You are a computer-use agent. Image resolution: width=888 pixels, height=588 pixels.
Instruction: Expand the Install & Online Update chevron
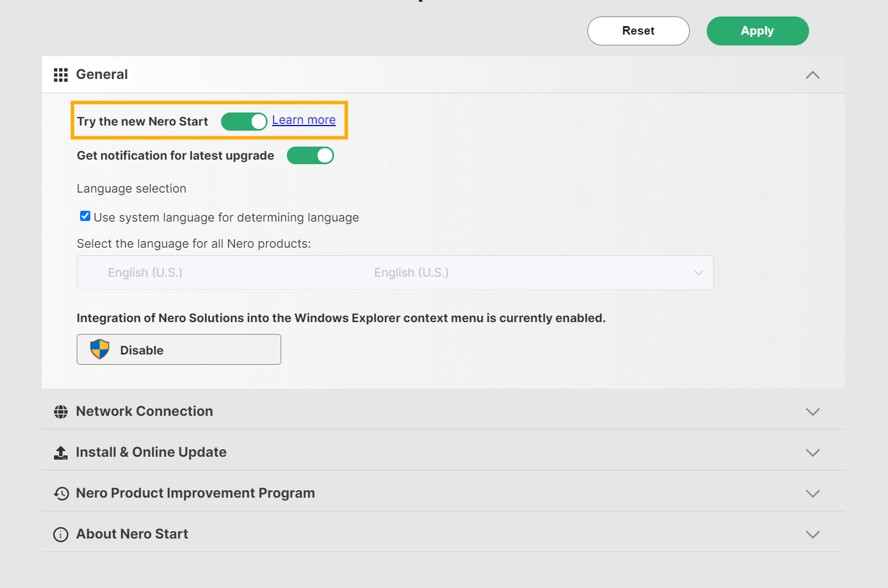point(813,453)
